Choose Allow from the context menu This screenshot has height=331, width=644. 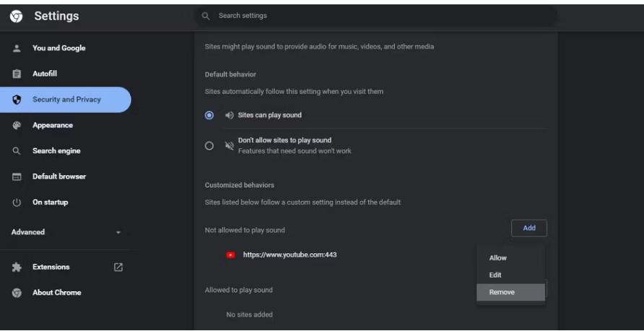510,258
